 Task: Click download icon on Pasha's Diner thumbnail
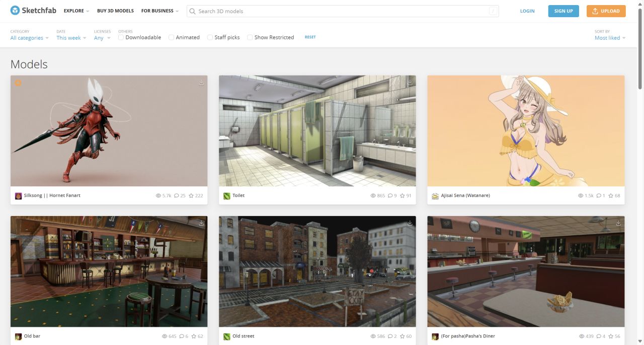coord(618,223)
